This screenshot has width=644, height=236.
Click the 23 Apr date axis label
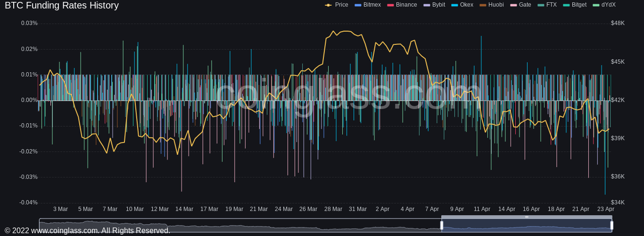[x=605, y=209]
